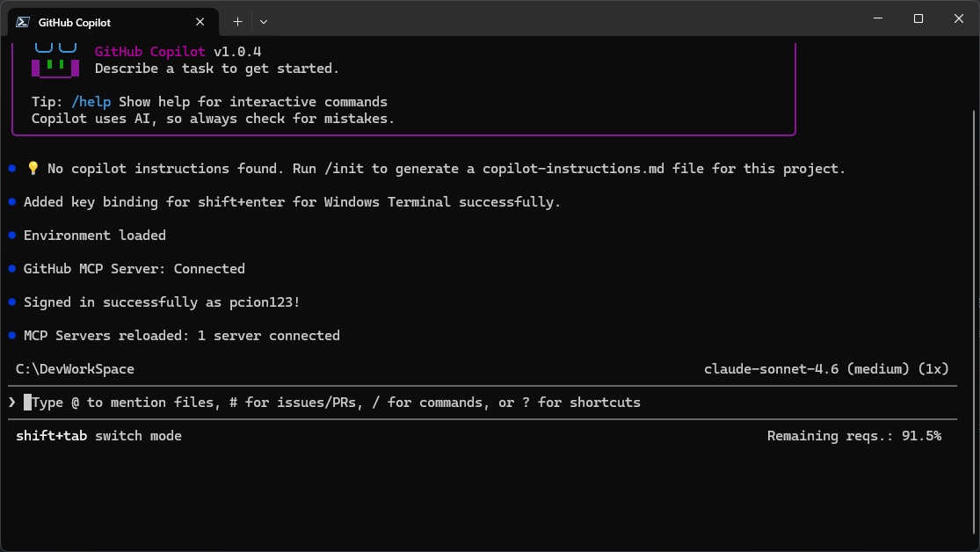Viewport: 980px width, 552px height.
Task: Expand the new tab profile dropdown
Action: 263,21
